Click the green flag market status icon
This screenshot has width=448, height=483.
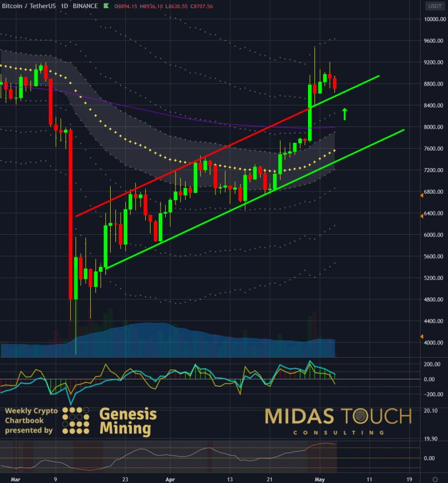pos(105,6)
